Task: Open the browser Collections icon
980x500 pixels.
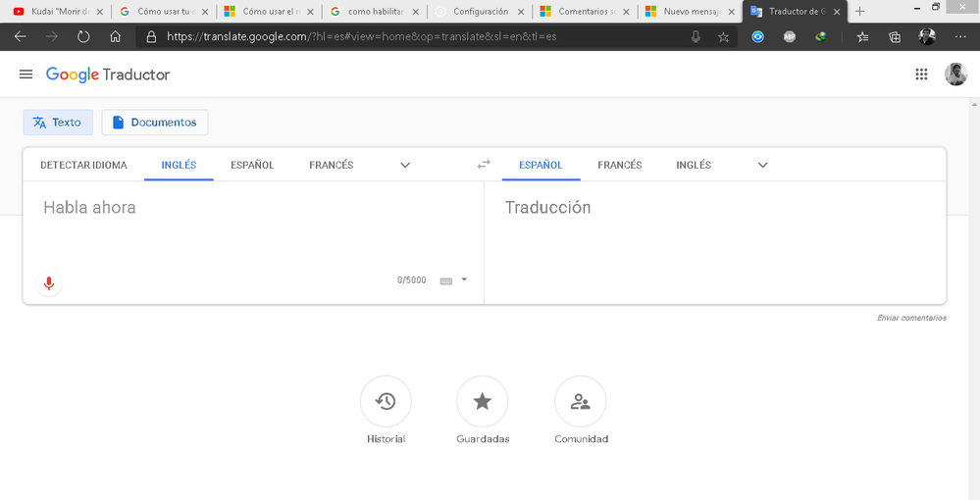Action: pos(895,37)
